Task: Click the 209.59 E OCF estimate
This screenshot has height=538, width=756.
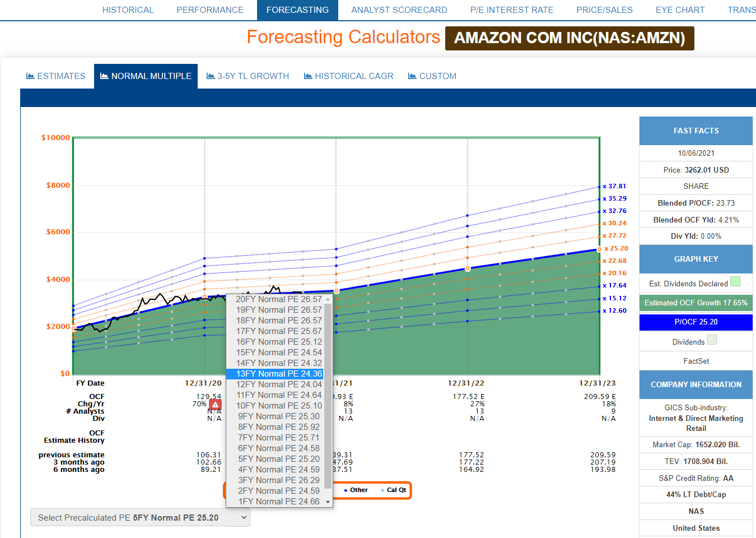Action: pyautogui.click(x=600, y=397)
